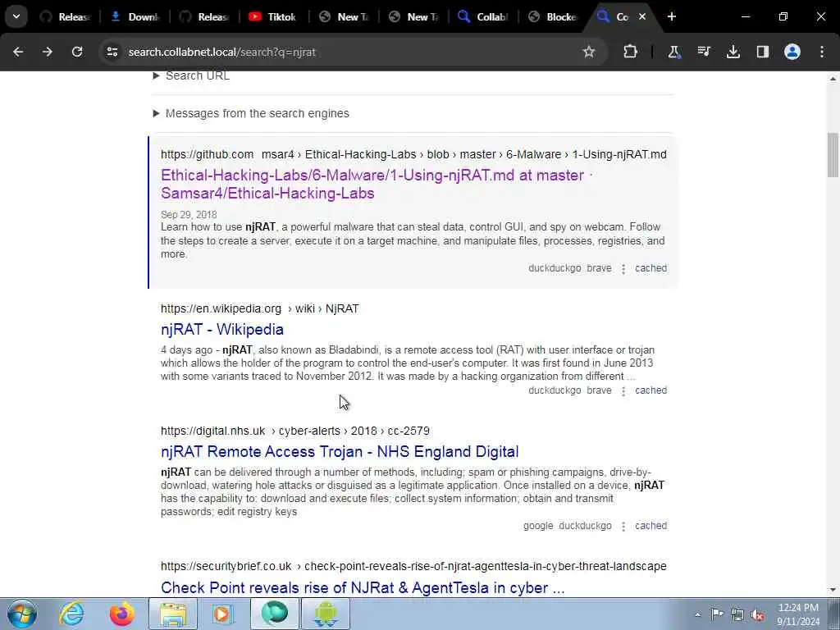Viewport: 840px width, 630px height.
Task: Show hidden tray icons arrow
Action: (697, 614)
